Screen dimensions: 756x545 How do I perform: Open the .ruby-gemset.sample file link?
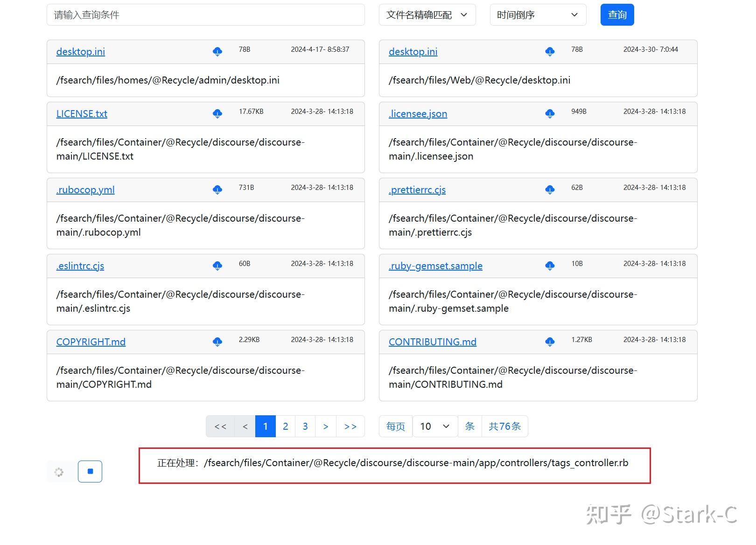coord(435,266)
